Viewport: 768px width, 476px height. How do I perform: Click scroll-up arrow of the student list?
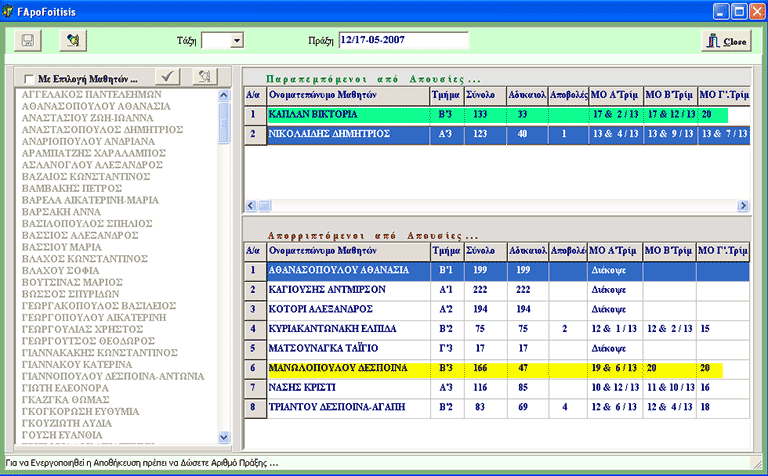point(225,94)
